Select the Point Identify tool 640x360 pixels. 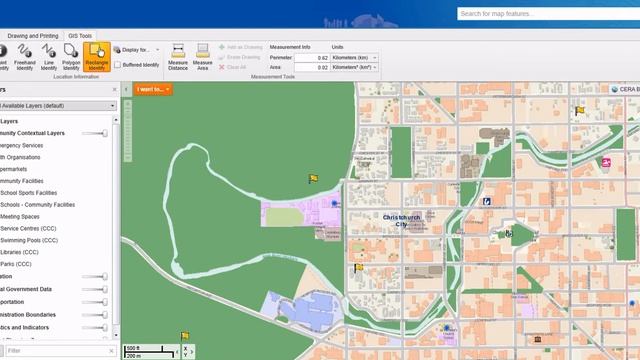[x=3, y=57]
